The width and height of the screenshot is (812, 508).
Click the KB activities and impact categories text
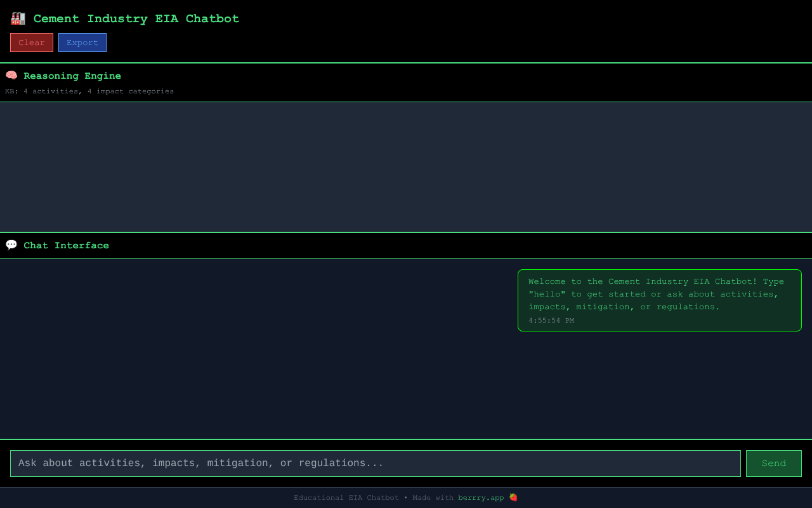tap(89, 91)
